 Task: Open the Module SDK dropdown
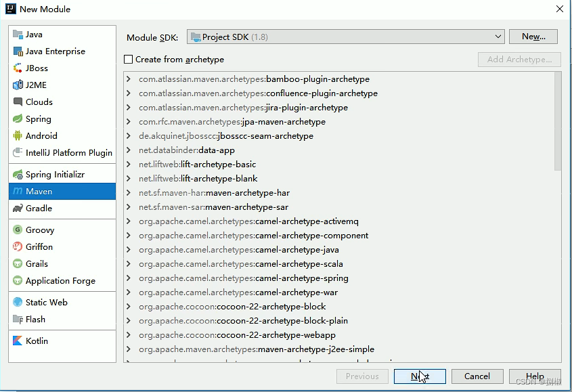click(x=345, y=37)
